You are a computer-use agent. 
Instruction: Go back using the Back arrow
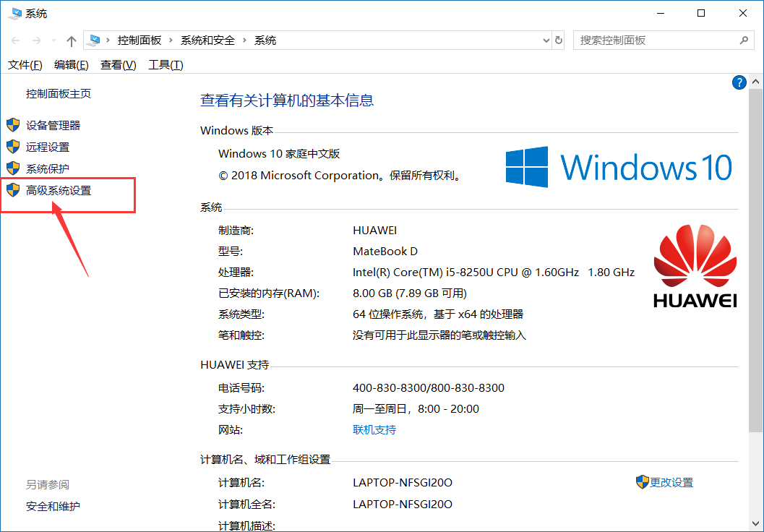[15, 40]
